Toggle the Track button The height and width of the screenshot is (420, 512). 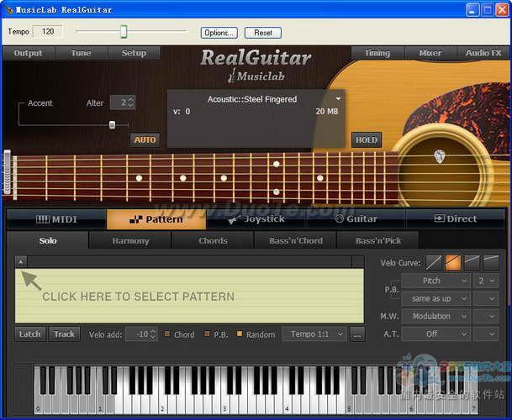(x=65, y=333)
